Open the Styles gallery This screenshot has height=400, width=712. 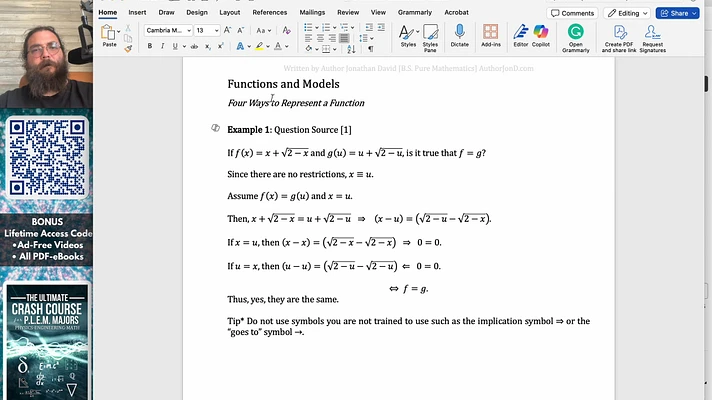pyautogui.click(x=408, y=36)
